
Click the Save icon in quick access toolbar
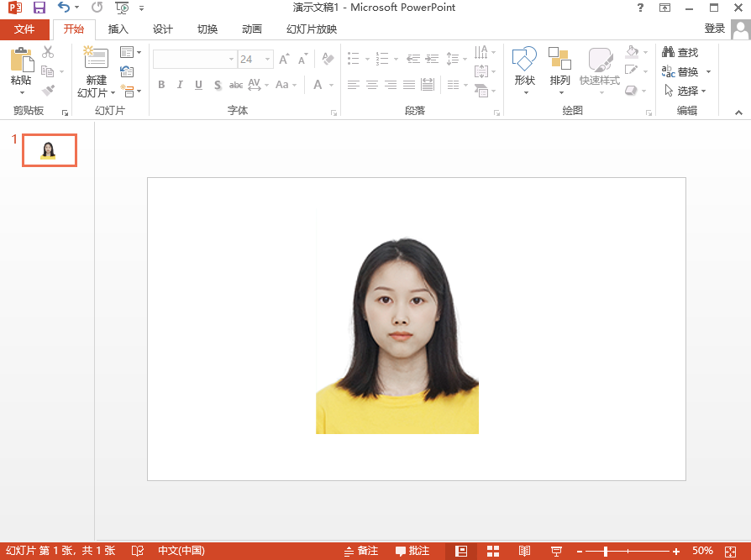pyautogui.click(x=39, y=8)
